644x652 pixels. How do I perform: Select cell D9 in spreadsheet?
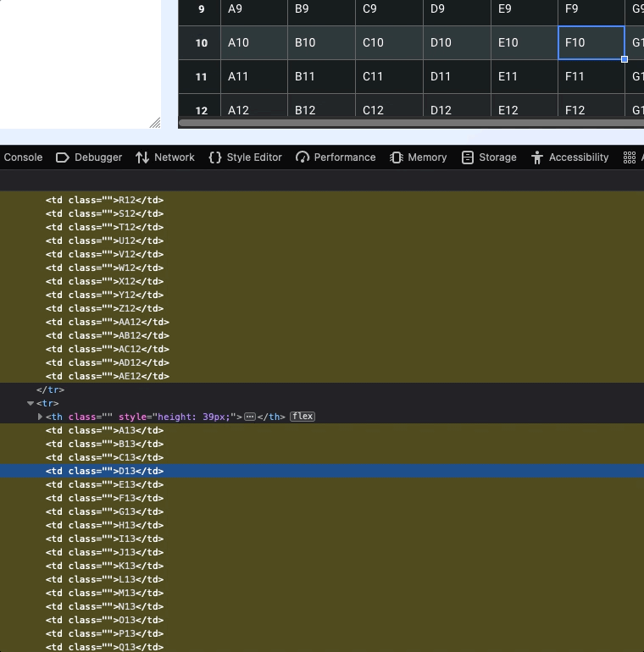458,13
